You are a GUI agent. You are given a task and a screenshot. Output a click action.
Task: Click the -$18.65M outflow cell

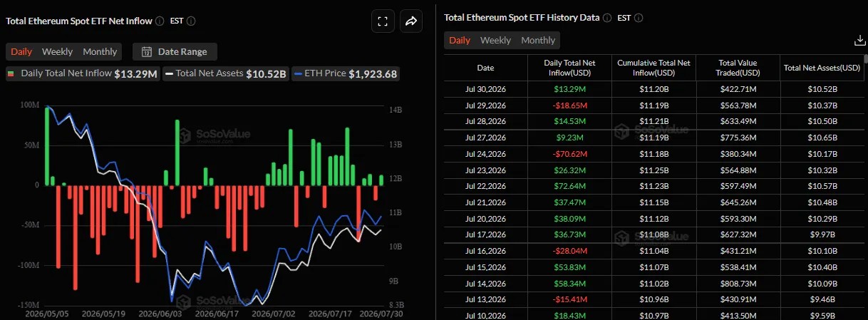(569, 105)
